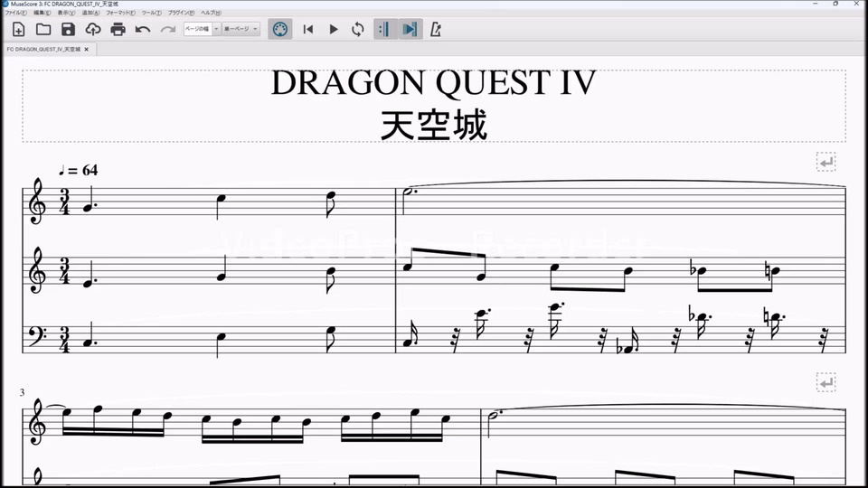Viewport: 868px width, 488px height.
Task: Select the middle staff treble clef
Action: pyautogui.click(x=37, y=270)
